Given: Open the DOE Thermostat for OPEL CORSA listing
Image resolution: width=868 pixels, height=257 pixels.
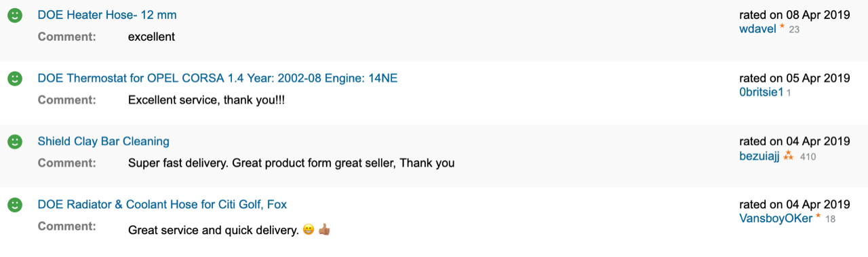Looking at the screenshot, I should [x=218, y=78].
